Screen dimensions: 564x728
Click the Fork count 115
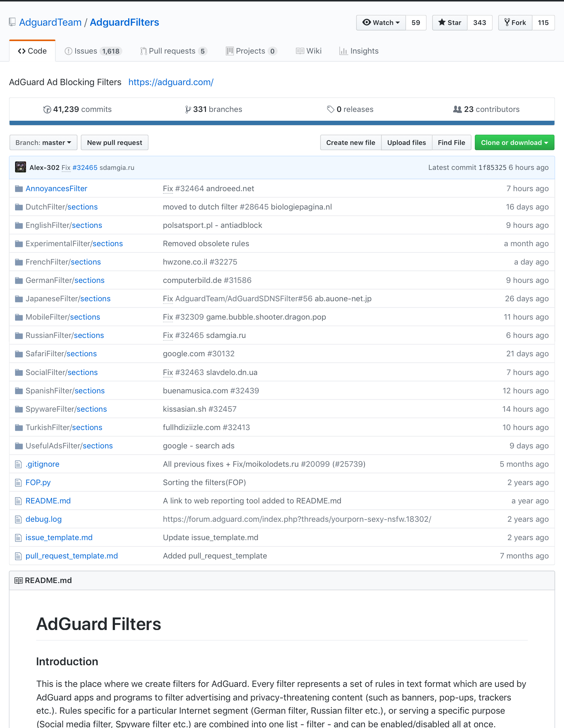(543, 23)
